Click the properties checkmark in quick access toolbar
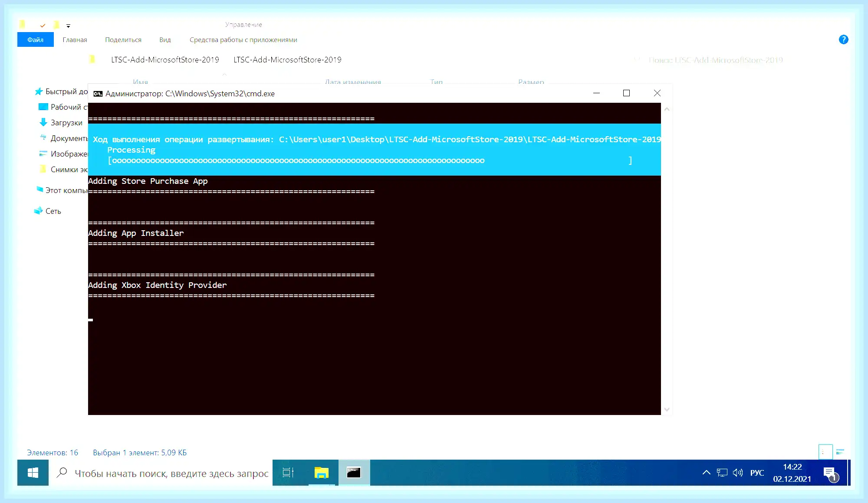This screenshot has width=868, height=503. [43, 25]
